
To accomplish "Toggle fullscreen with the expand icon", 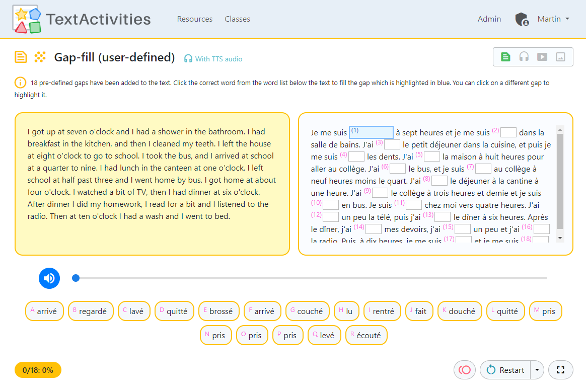I will tap(561, 370).
